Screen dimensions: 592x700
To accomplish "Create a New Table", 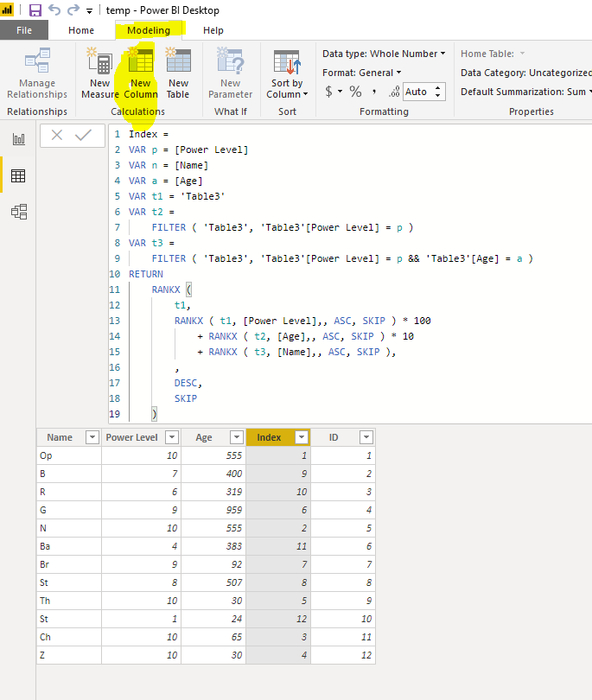I will (178, 73).
